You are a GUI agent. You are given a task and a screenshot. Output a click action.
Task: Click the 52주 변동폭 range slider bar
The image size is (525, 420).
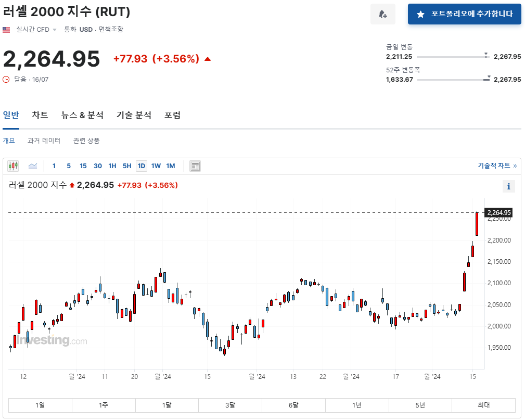coord(453,80)
